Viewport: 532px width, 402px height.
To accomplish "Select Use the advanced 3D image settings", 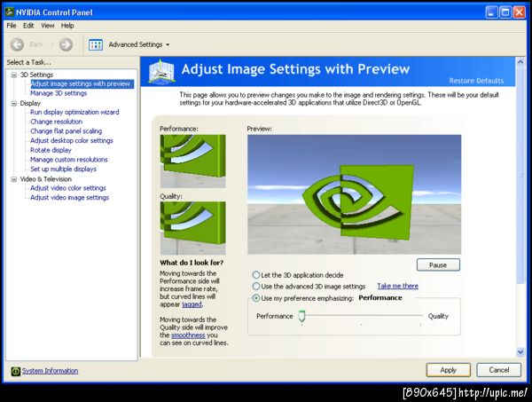I will click(256, 287).
